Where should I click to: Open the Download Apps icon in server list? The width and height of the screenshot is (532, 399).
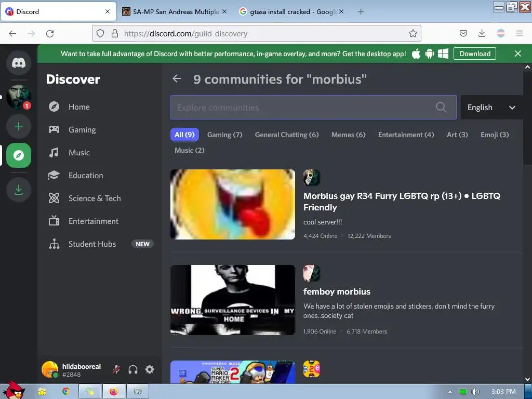coord(19,190)
